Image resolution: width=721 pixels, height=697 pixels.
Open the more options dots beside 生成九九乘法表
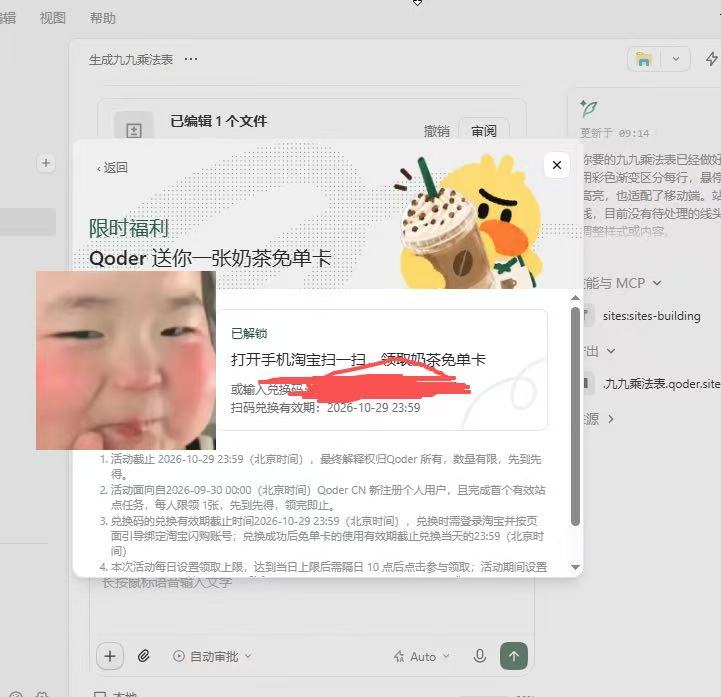[x=191, y=59]
